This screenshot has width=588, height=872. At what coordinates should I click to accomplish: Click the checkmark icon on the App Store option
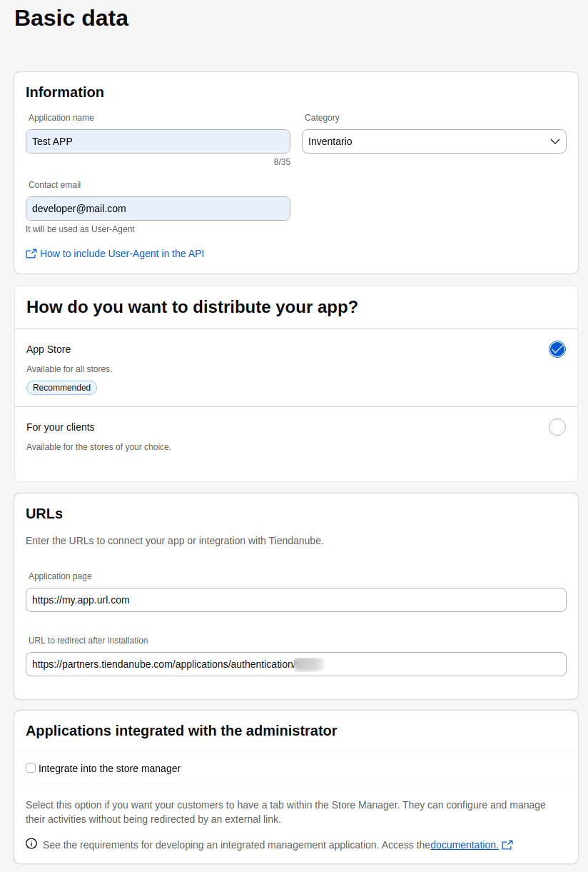pyautogui.click(x=557, y=349)
